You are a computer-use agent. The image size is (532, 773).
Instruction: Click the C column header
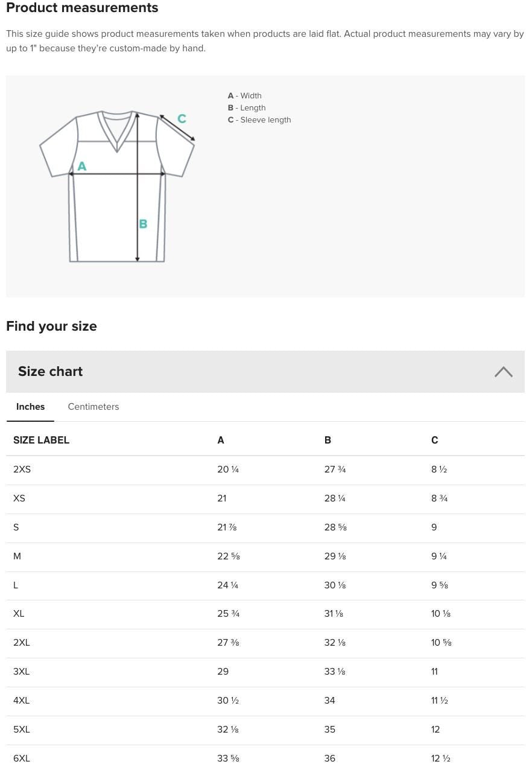(434, 441)
